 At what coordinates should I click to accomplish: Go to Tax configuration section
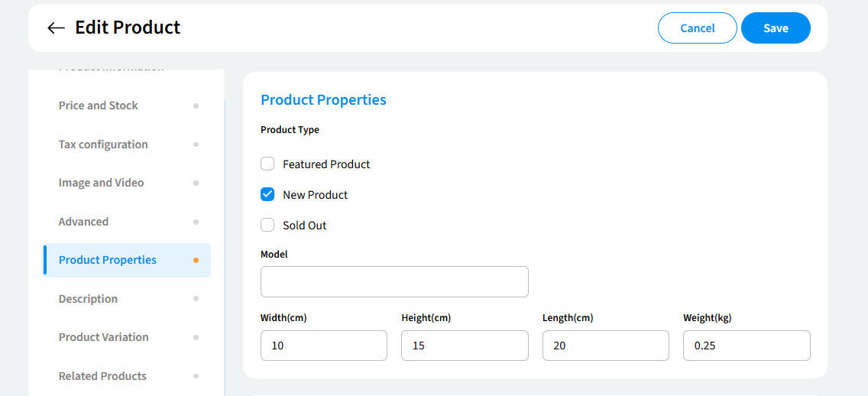[103, 144]
